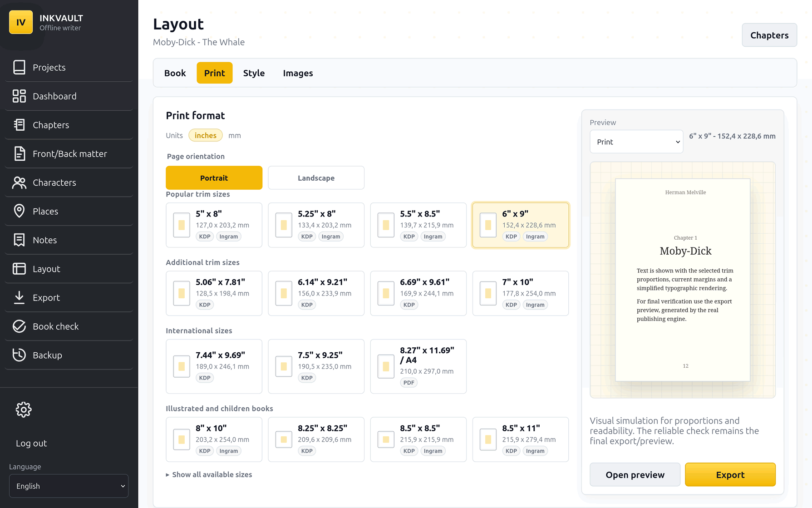
Task: Click "156,0 x 233,9 mm" dimension text
Action: [x=325, y=293]
